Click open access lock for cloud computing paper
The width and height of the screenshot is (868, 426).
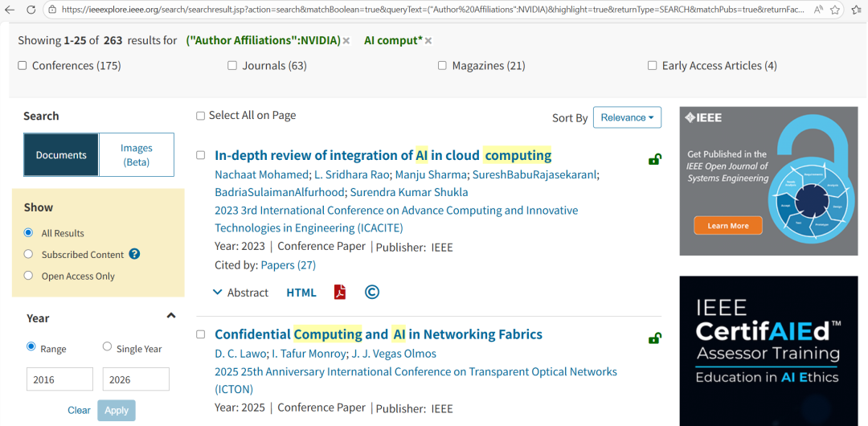(654, 159)
